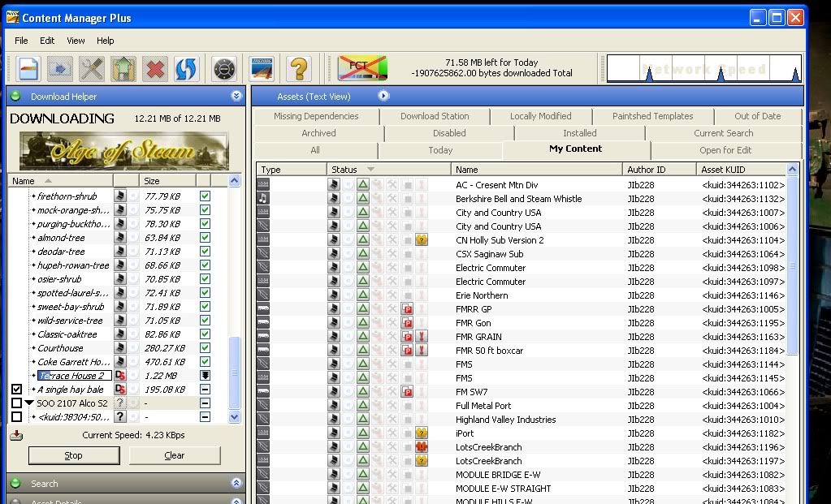Screen dimensions: 831x504
Task: Expand the Search panel with its chevron
Action: [236, 483]
